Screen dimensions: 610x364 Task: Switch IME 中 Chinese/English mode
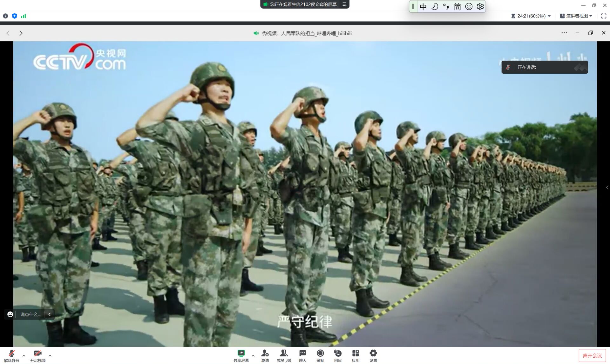coord(423,7)
